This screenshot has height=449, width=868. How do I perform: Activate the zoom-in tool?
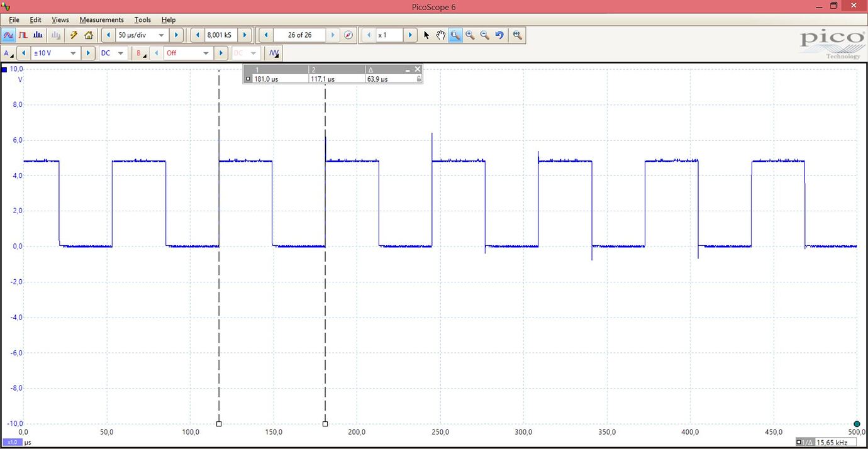470,35
